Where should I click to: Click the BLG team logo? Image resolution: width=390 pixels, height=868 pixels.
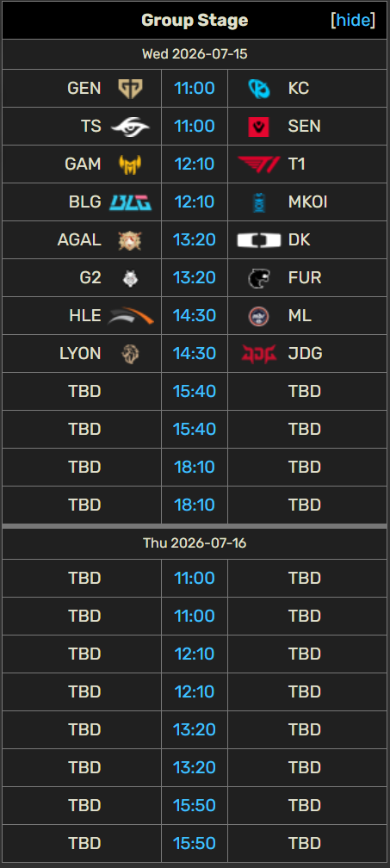click(x=131, y=202)
